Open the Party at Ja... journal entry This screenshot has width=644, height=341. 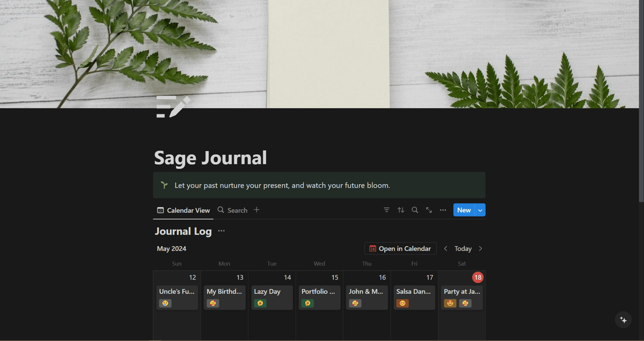point(462,297)
